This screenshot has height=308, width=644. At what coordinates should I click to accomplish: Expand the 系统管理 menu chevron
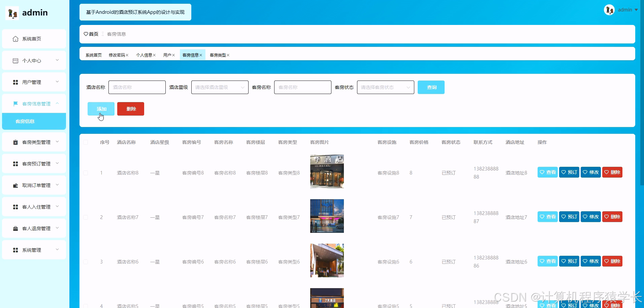(57, 249)
